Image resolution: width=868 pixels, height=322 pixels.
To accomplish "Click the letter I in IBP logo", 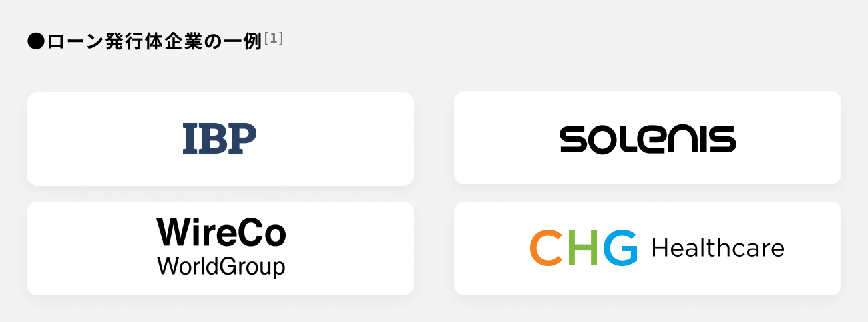I will click(x=190, y=139).
